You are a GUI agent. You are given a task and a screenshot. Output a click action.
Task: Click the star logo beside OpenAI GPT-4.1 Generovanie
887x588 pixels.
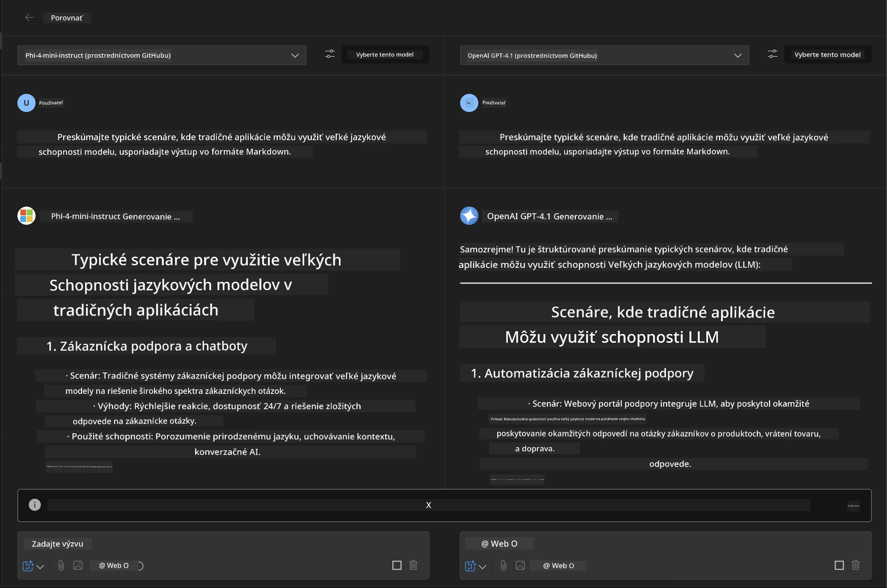tap(469, 216)
